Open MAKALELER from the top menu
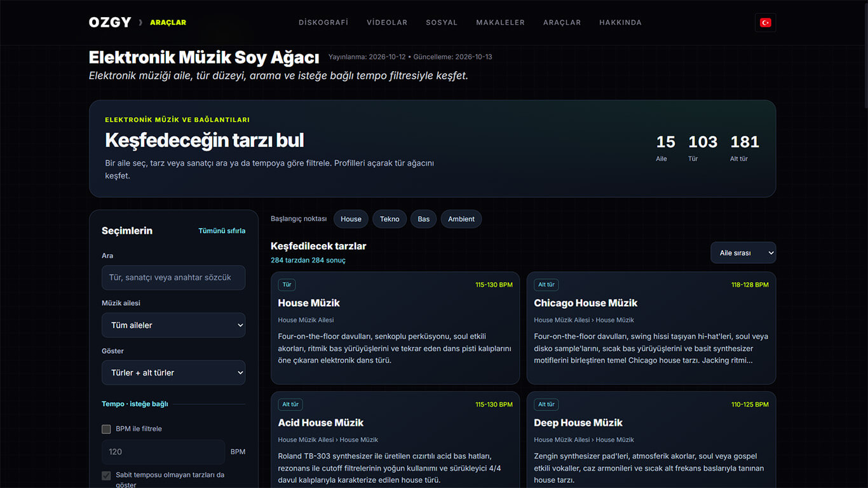 click(501, 22)
